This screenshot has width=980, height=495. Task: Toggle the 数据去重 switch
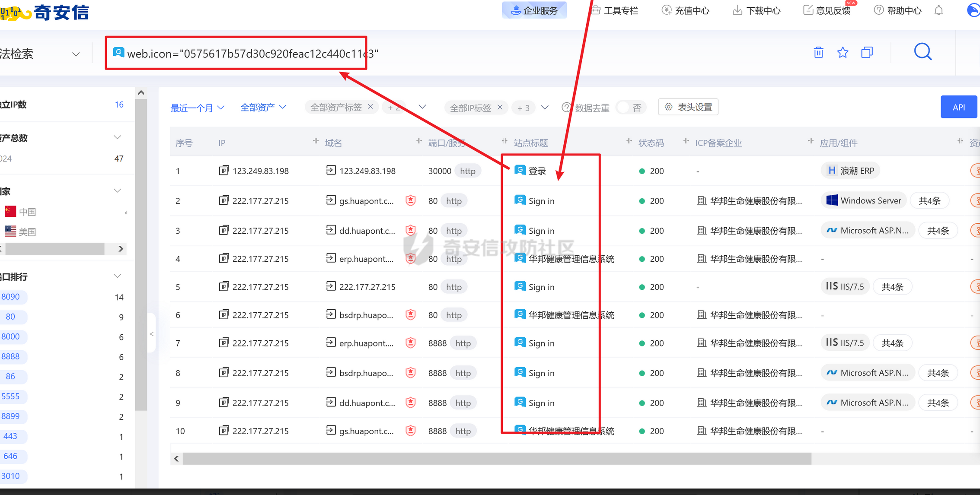click(631, 108)
